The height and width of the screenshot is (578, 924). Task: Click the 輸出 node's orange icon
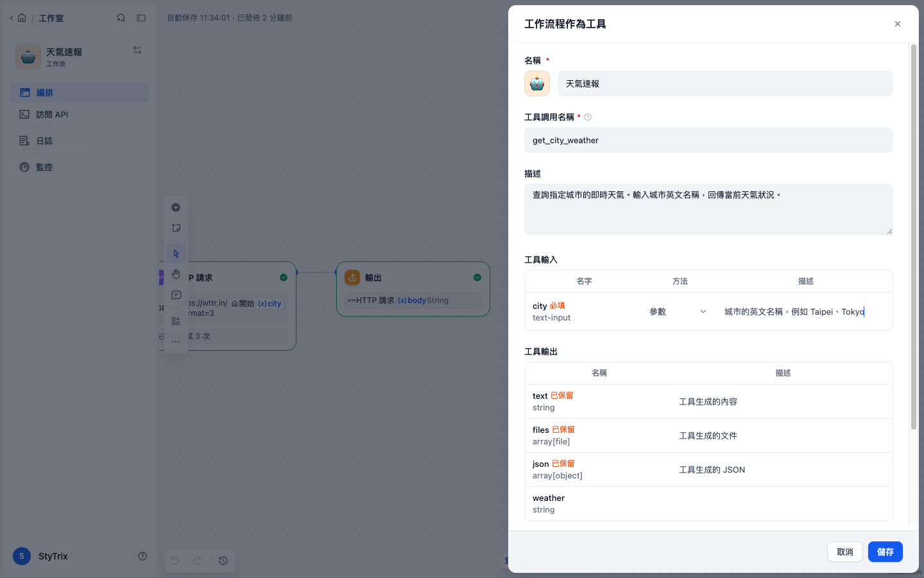tap(352, 277)
